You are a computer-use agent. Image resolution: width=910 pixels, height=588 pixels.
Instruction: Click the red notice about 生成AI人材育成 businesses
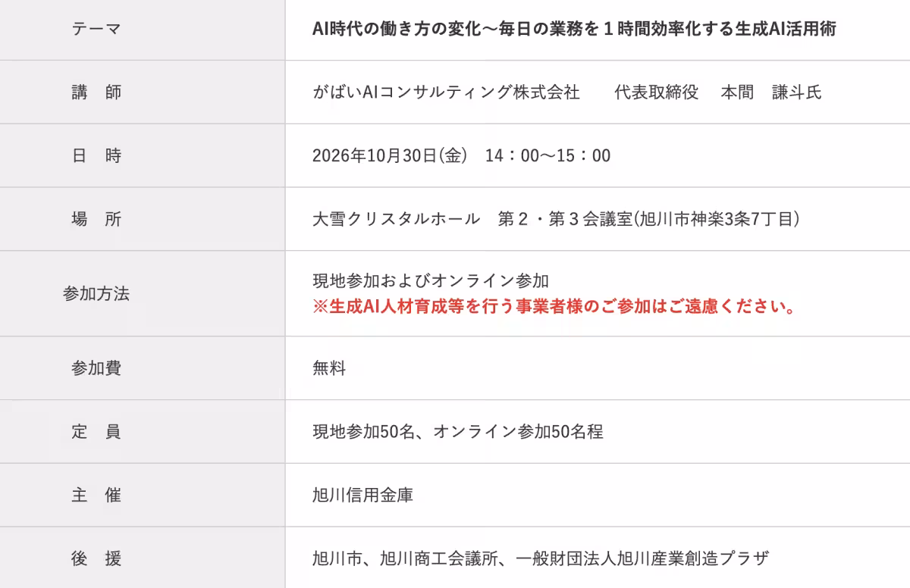click(x=554, y=308)
